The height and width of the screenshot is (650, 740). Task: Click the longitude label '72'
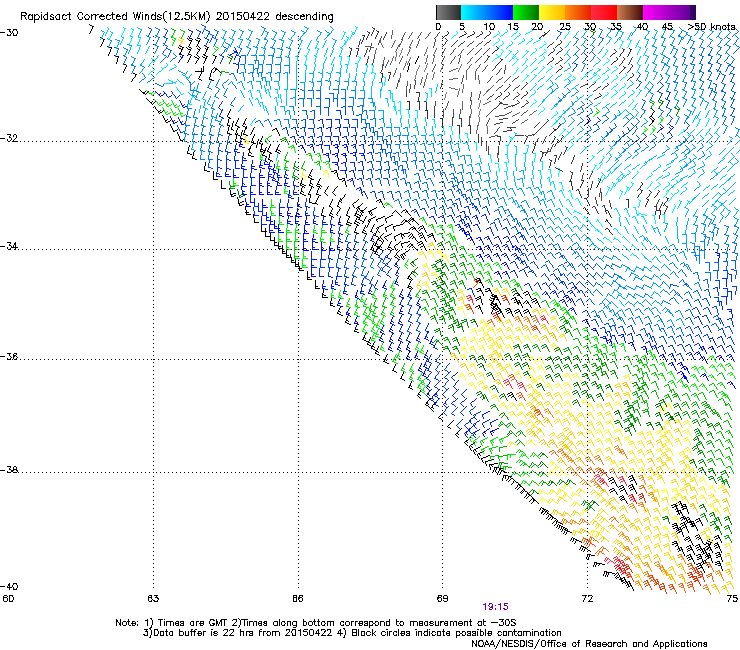click(x=587, y=599)
